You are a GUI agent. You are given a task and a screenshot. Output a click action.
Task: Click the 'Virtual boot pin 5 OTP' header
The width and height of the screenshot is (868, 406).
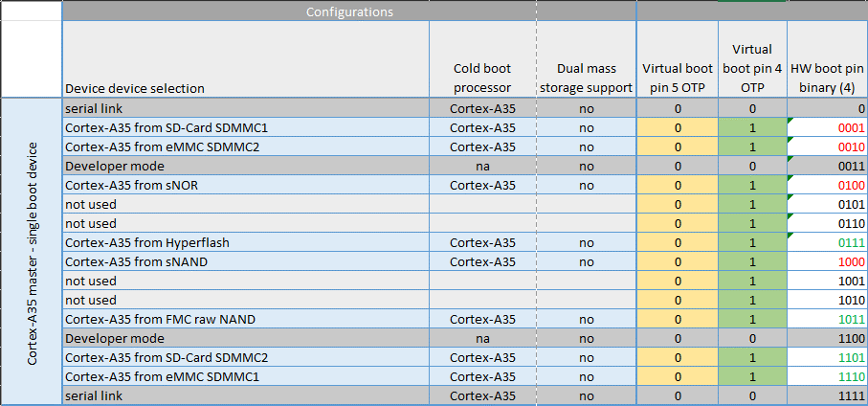(678, 59)
